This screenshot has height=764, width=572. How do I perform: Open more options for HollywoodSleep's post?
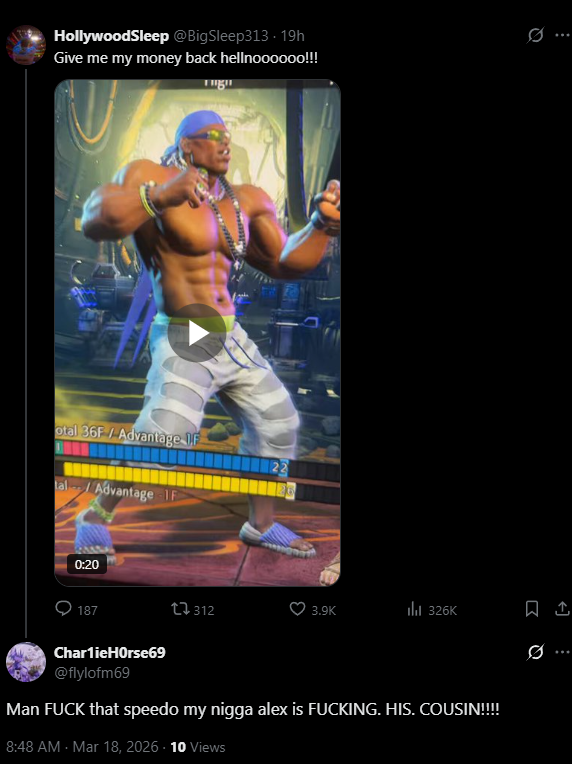click(562, 35)
